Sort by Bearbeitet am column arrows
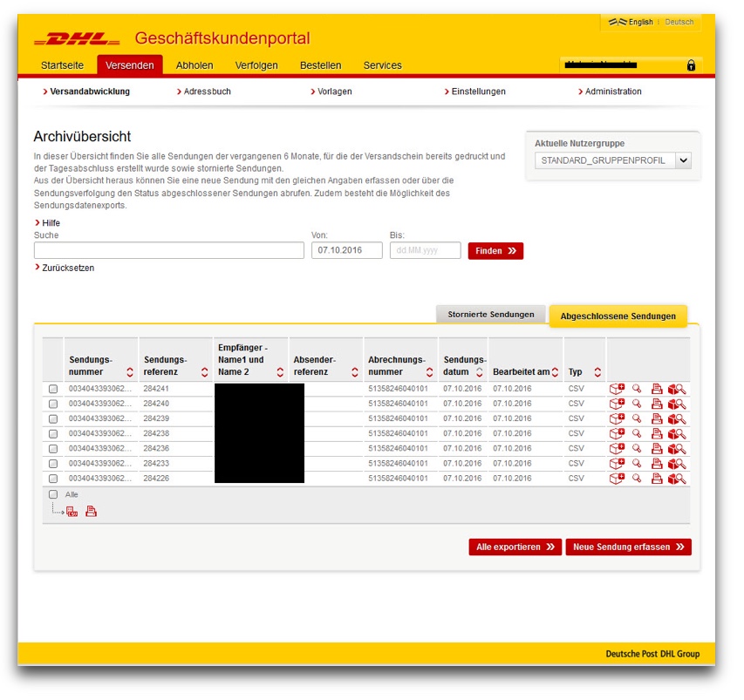Screen dimensions: 744x700 click(555, 372)
